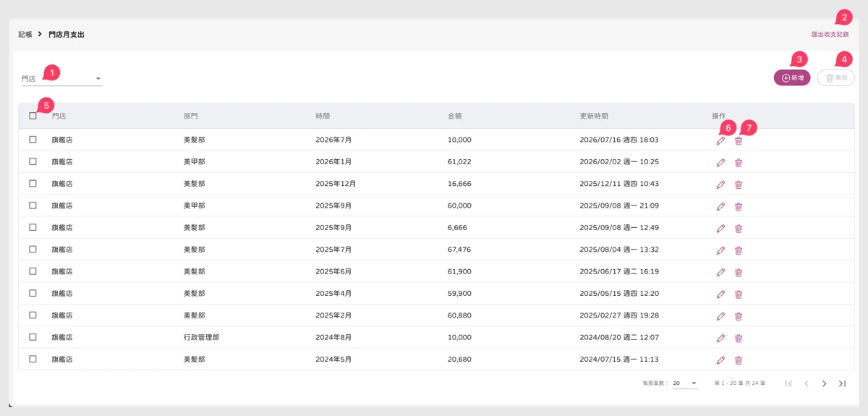Edit the 2024年5月 record
868x416 pixels.
(720, 360)
